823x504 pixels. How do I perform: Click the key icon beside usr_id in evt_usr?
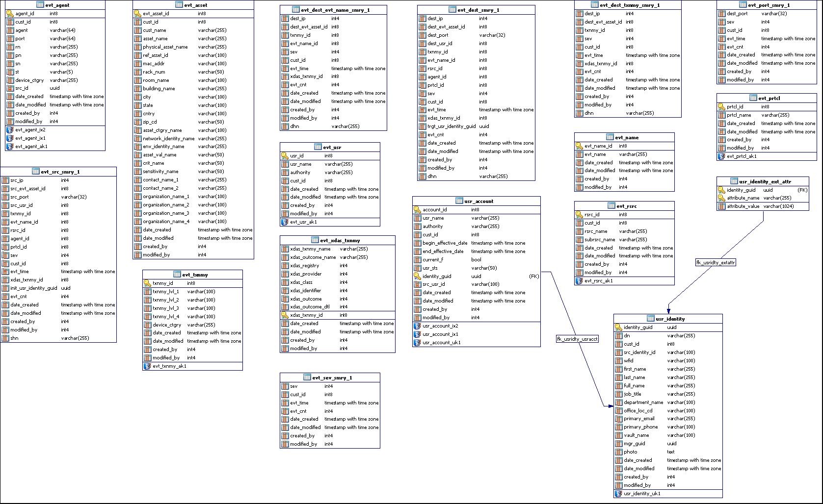285,156
